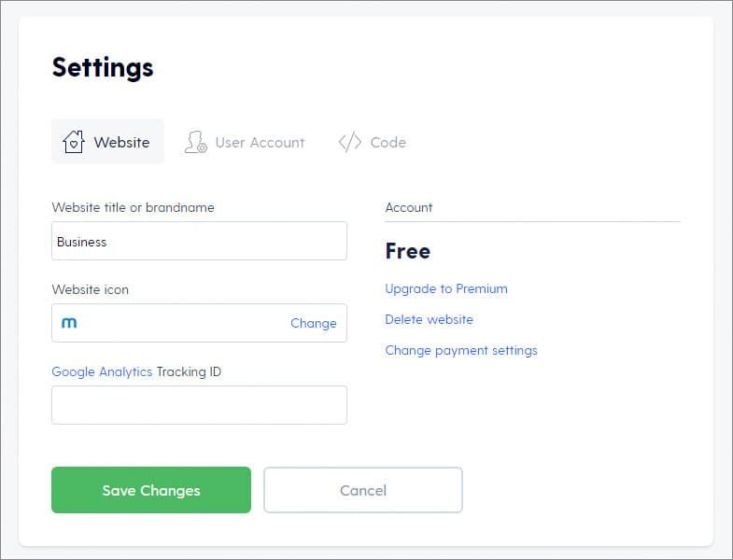Click the green Save Changes button
Image resolution: width=733 pixels, height=560 pixels.
coord(151,490)
